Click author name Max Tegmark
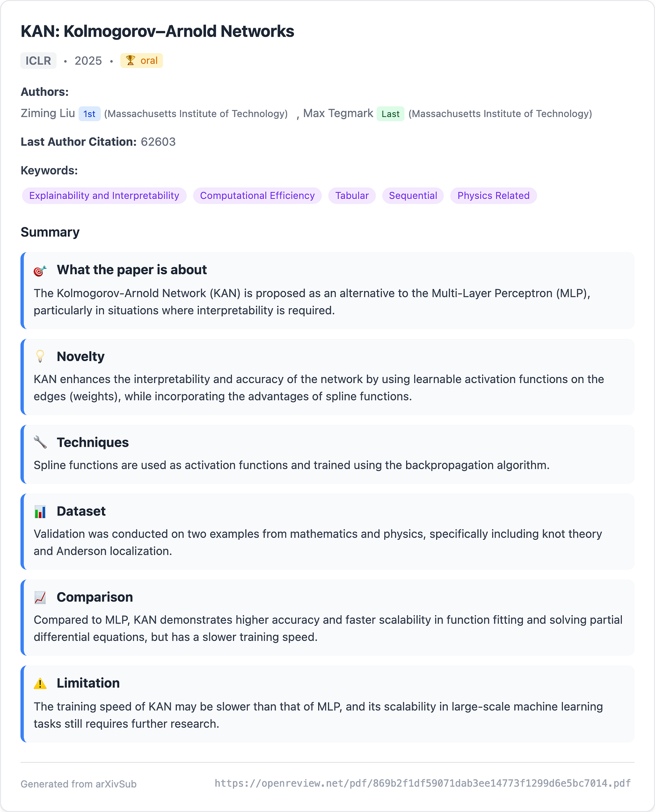Screen dimensions: 655x812 (338, 113)
